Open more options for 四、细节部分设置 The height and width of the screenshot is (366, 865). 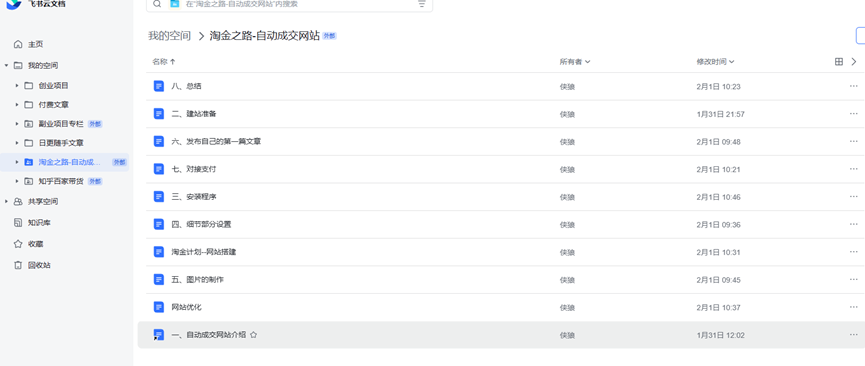tap(853, 225)
